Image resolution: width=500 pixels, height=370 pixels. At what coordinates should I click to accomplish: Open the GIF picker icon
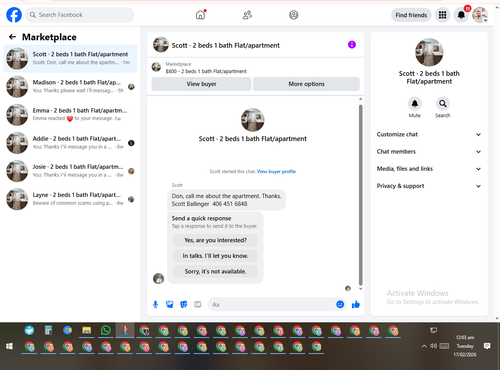[198, 304]
